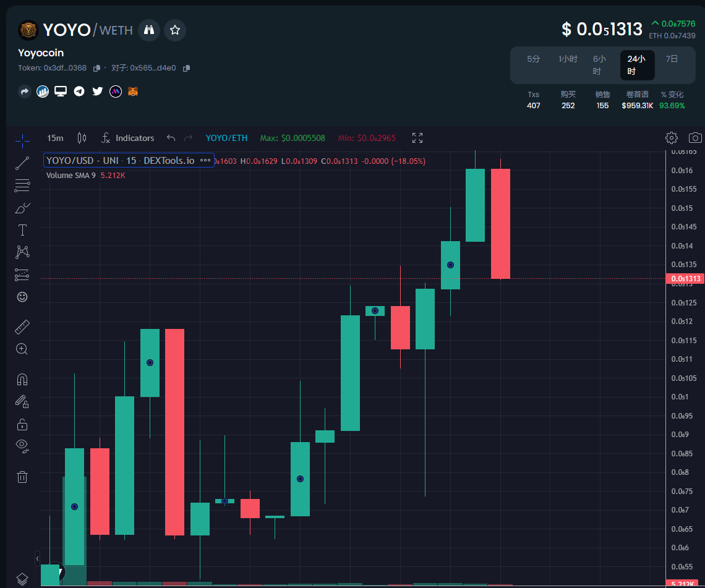Remove drawings with the trash icon
The image size is (705, 588).
click(x=22, y=477)
